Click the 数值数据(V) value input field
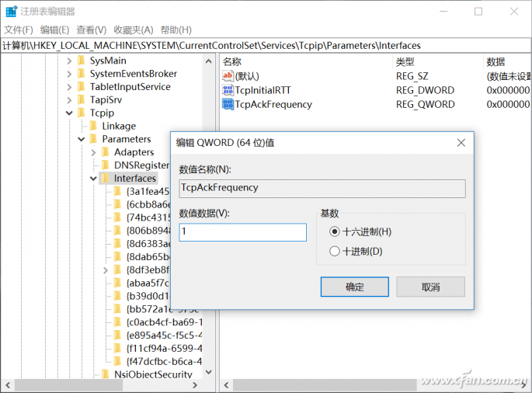Image resolution: width=532 pixels, height=393 pixels. [243, 232]
